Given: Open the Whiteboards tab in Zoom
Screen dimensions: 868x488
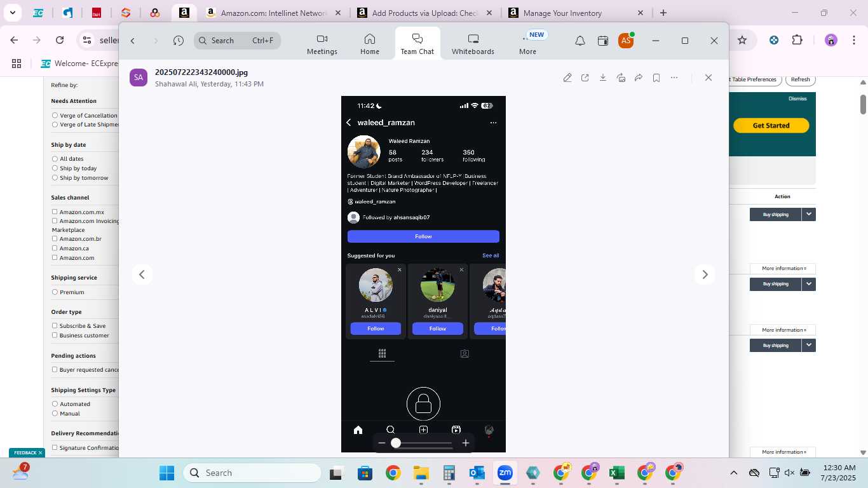Looking at the screenshot, I should click(x=473, y=44).
